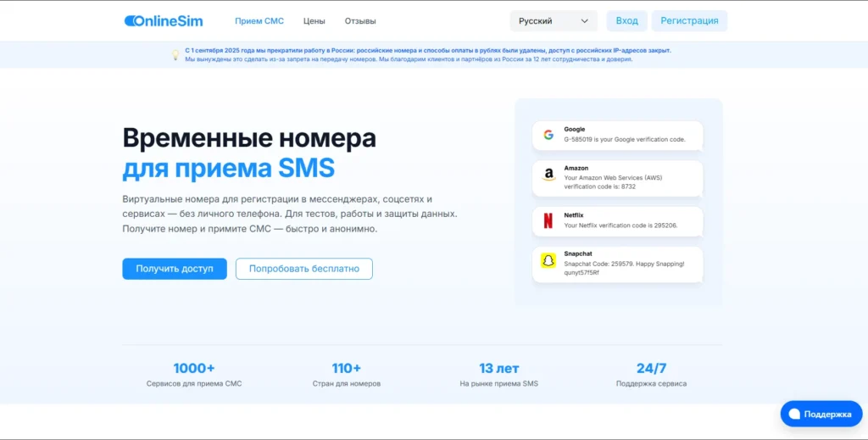868x440 pixels.
Task: Click the Google logo icon in notification card
Action: (548, 135)
